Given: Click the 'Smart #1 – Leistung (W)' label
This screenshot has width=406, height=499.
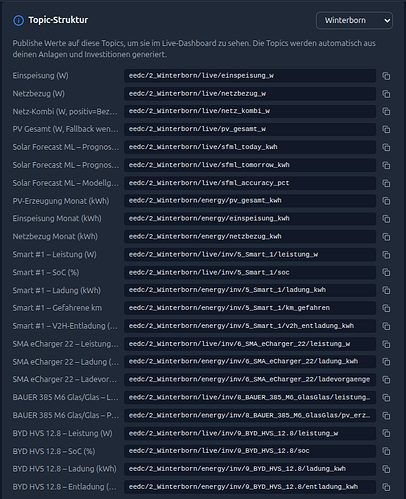Looking at the screenshot, I should pos(55,255).
